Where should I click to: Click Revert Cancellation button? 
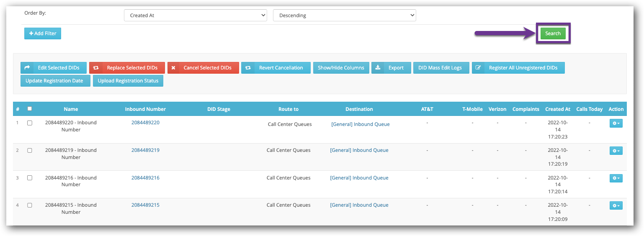pos(276,68)
